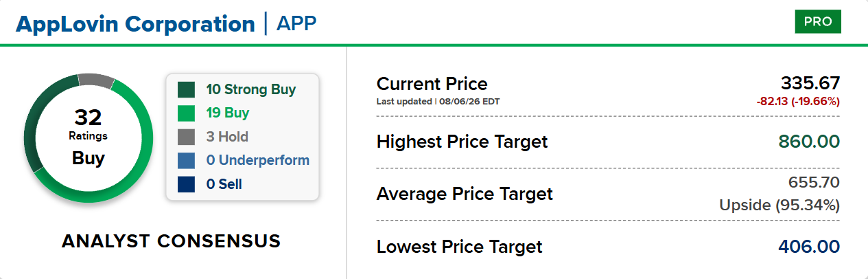Click the APP ticker symbol
The image size is (868, 279).
click(x=296, y=24)
